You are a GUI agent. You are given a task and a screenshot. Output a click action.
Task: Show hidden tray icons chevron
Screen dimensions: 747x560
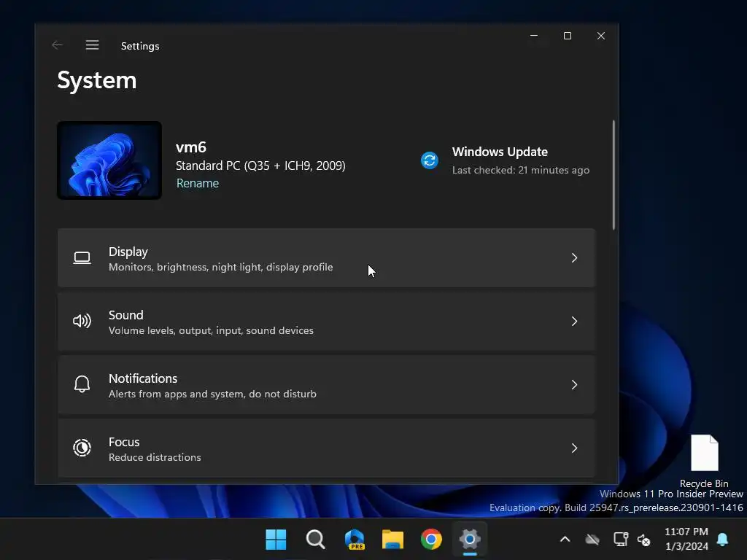565,540
